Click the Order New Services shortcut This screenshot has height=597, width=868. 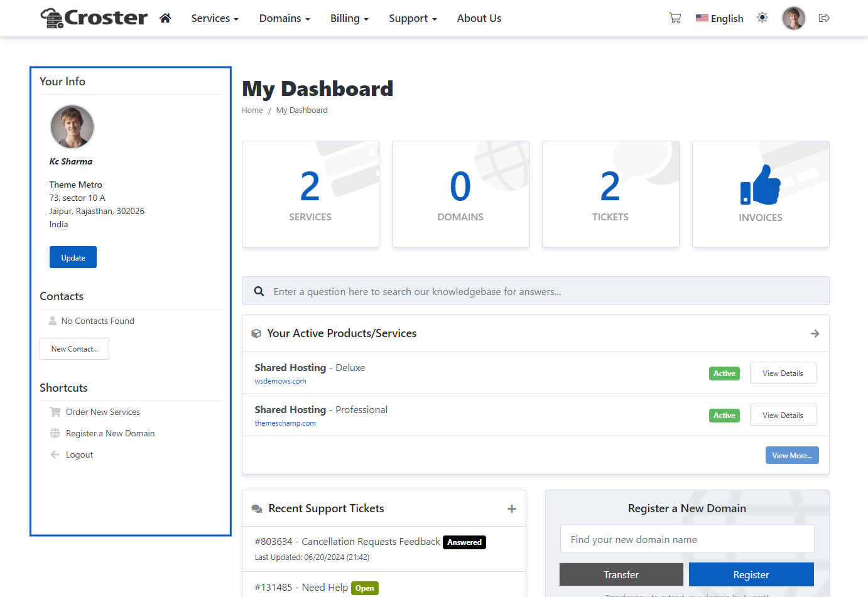103,412
